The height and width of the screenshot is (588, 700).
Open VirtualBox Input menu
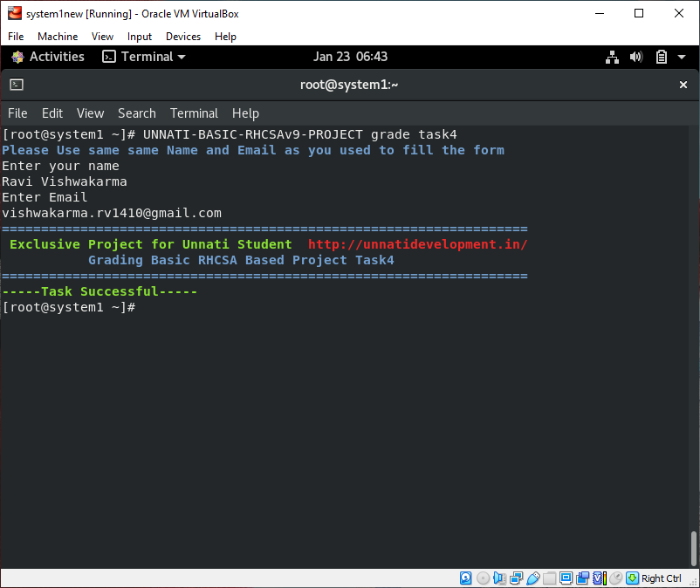pyautogui.click(x=140, y=37)
